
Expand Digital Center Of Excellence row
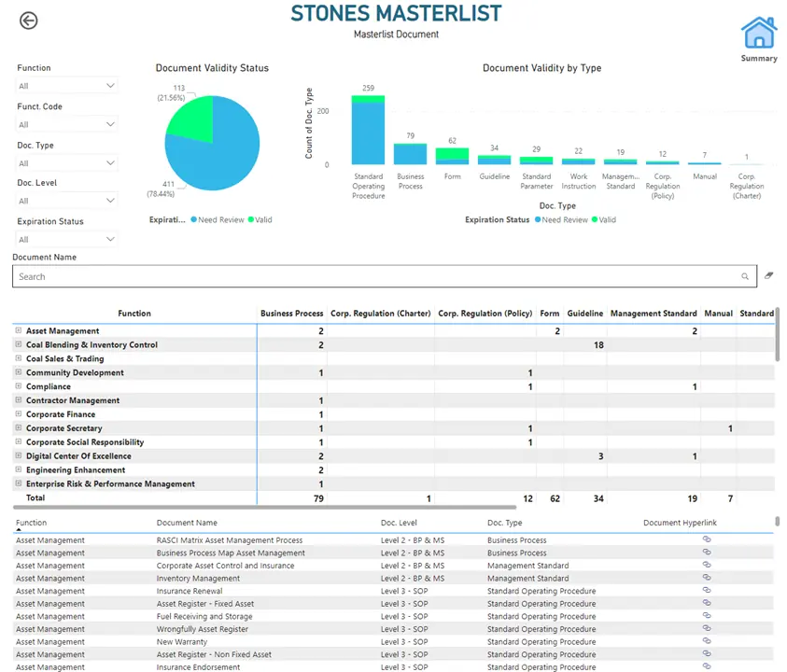19,455
